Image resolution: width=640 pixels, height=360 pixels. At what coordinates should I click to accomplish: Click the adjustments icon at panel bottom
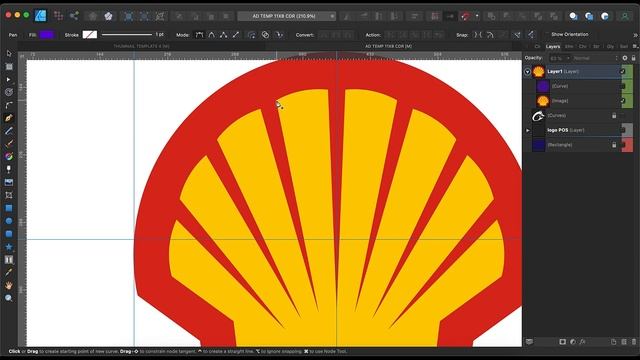[x=573, y=342]
